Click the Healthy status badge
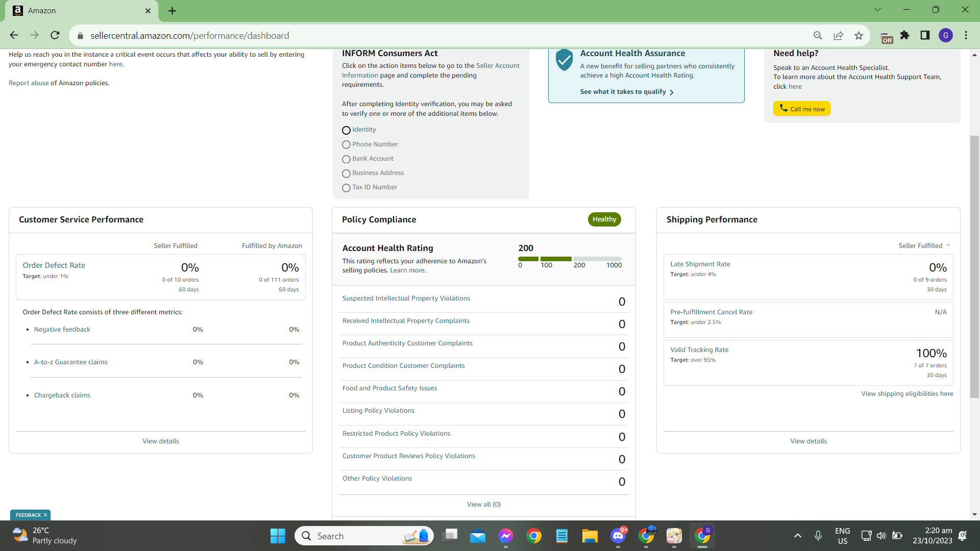The width and height of the screenshot is (980, 551). [604, 219]
